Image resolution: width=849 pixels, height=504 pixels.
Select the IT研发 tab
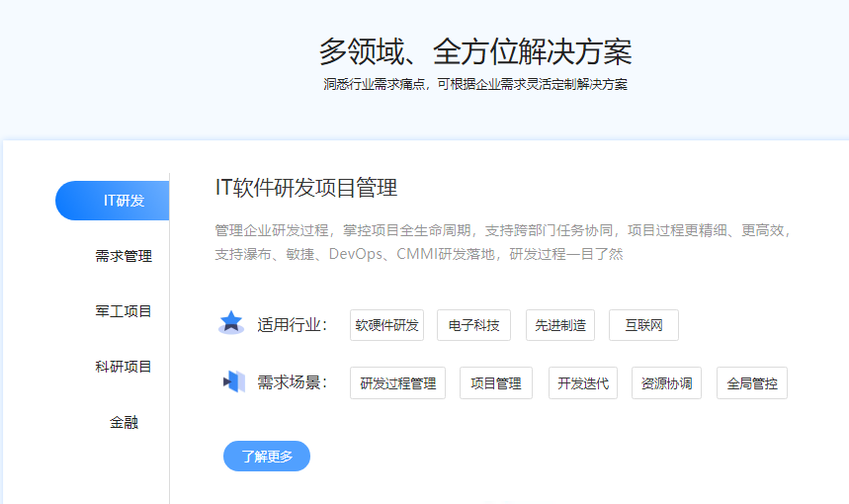click(x=112, y=201)
